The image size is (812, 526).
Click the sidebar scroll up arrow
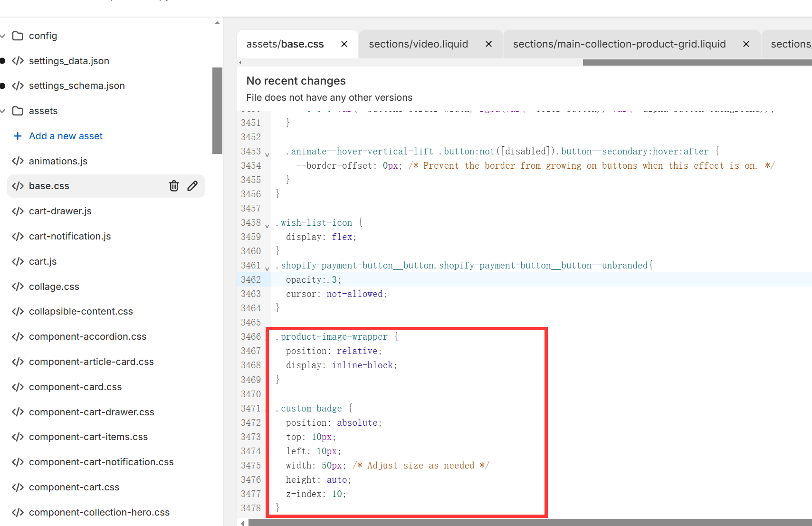pyautogui.click(x=217, y=23)
